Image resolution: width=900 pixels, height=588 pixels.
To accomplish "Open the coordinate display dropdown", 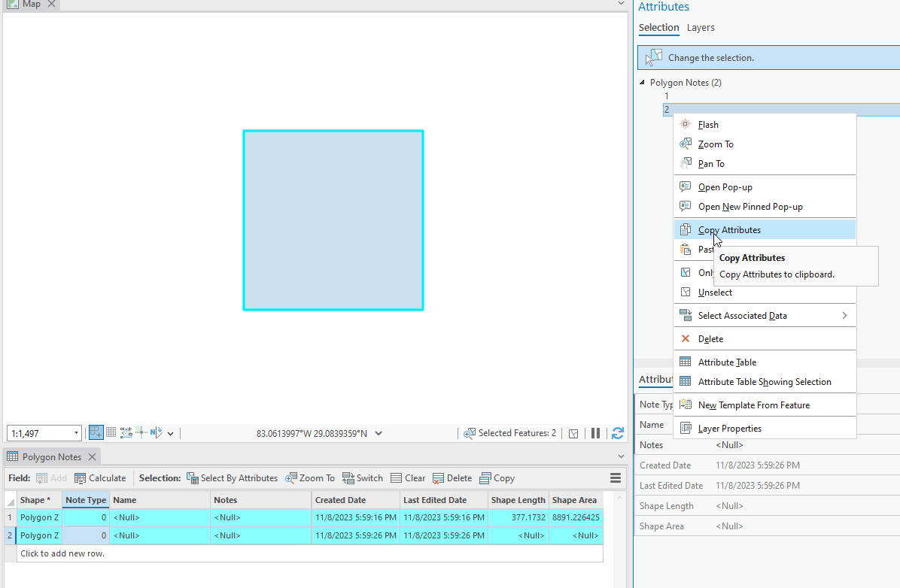I will (x=379, y=432).
